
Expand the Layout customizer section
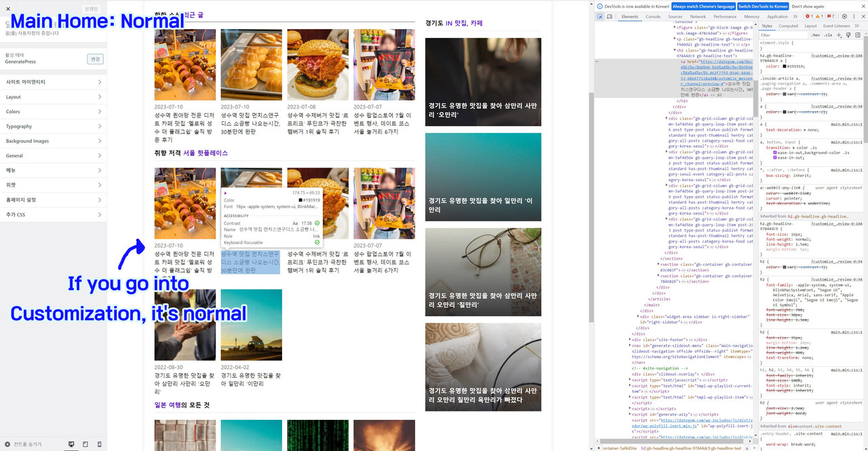pyautogui.click(x=53, y=97)
